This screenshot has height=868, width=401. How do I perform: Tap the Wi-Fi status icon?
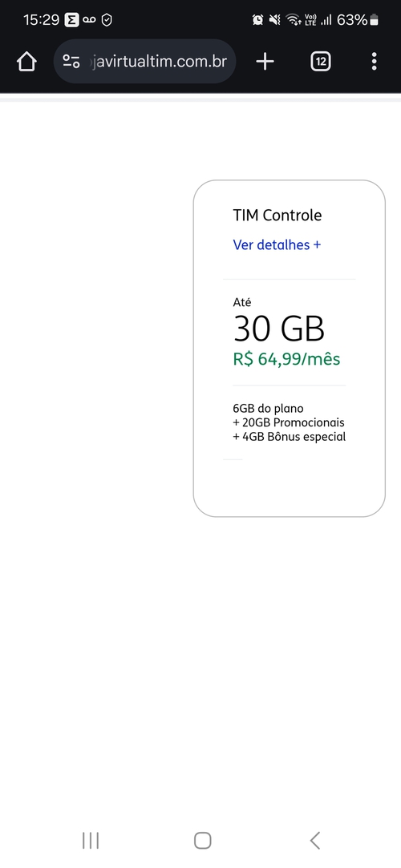click(294, 20)
